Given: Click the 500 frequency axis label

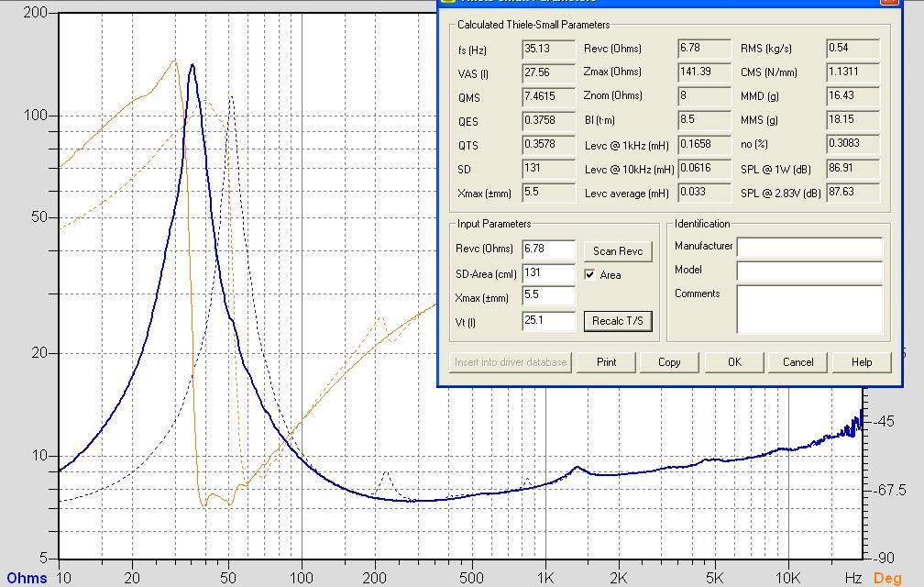Looking at the screenshot, I should [471, 578].
